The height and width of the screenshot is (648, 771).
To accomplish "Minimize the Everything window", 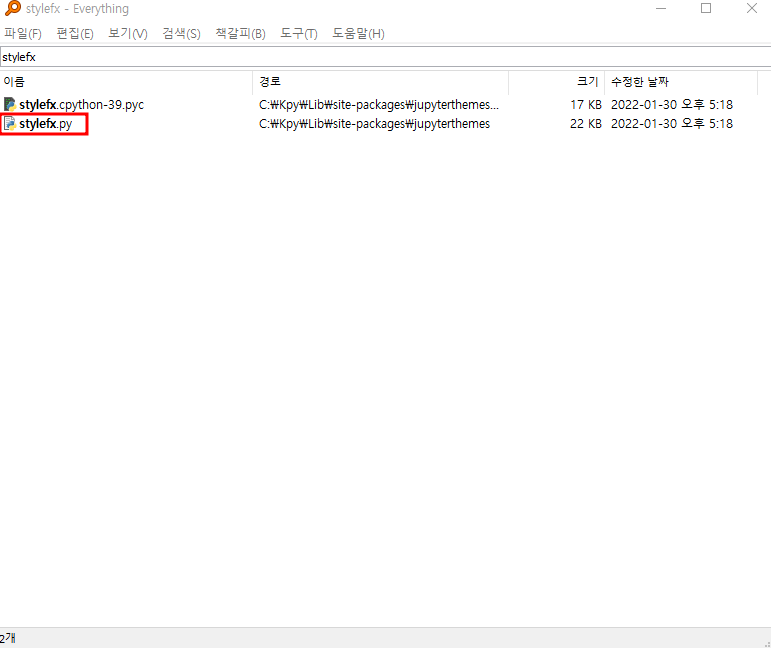I will (661, 8).
